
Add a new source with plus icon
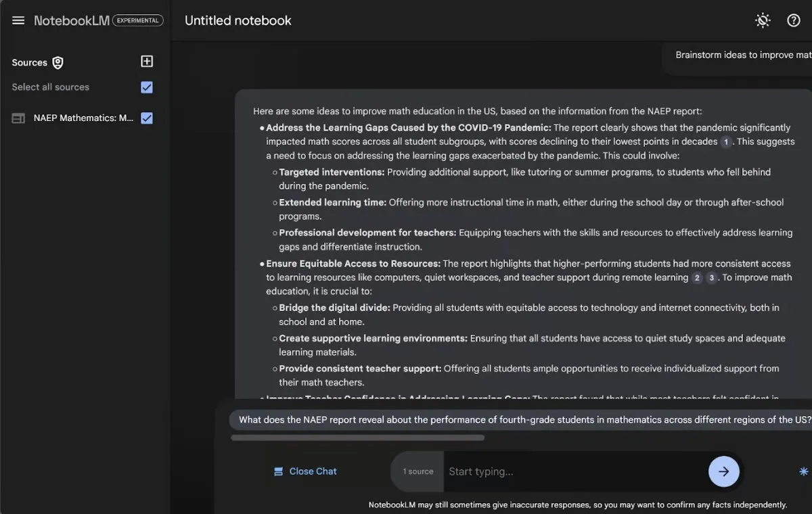point(147,62)
